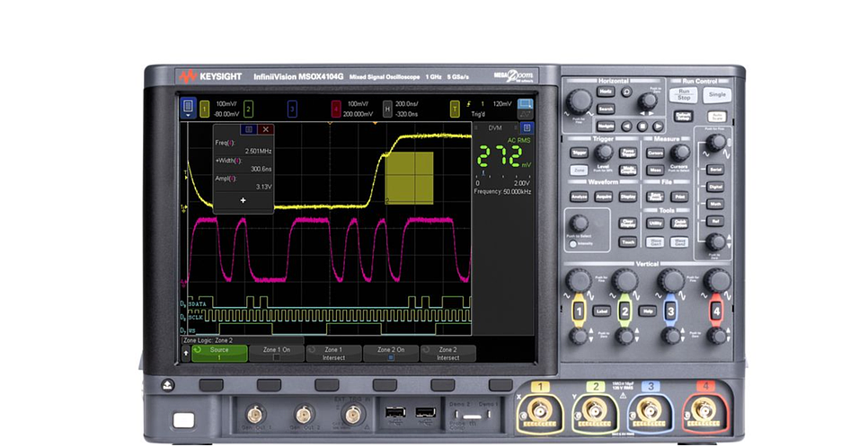The width and height of the screenshot is (868, 447).
Task: Toggle the Wave Gen1 key
Action: [655, 242]
